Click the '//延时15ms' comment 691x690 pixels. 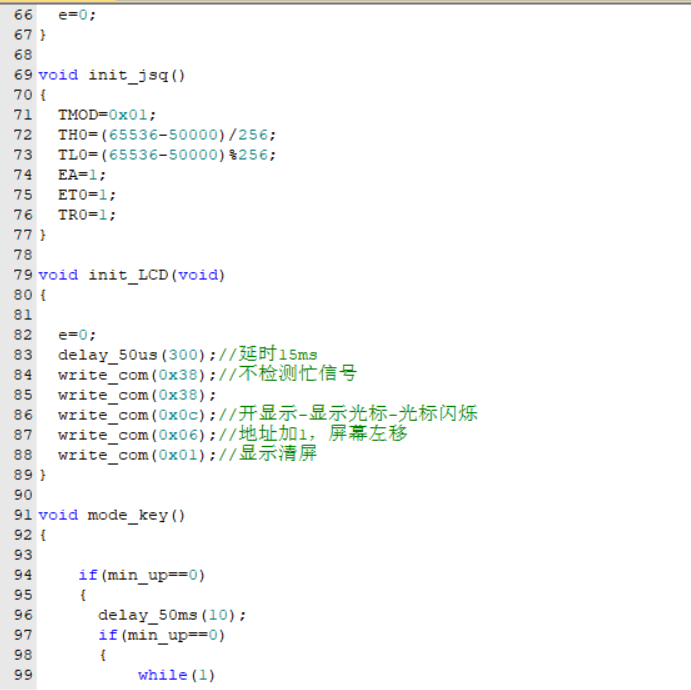(x=268, y=354)
